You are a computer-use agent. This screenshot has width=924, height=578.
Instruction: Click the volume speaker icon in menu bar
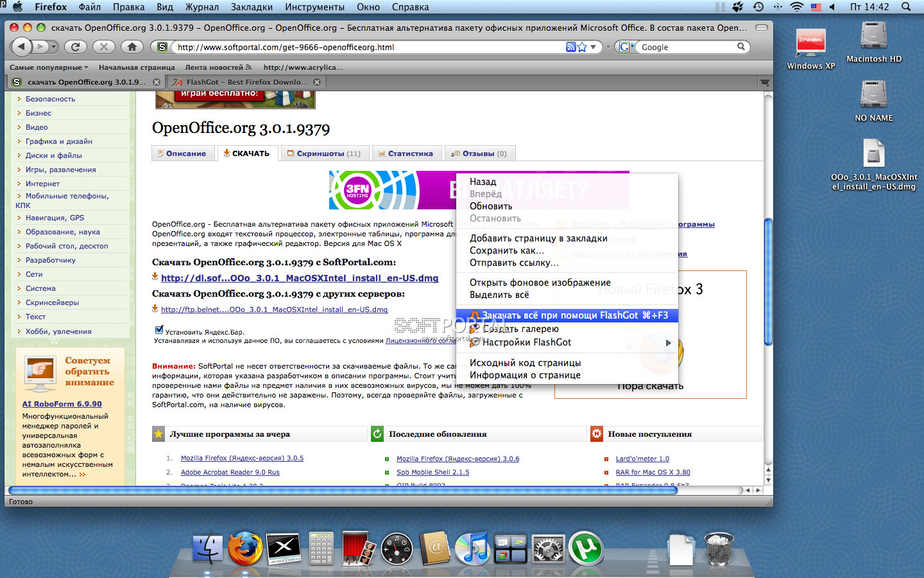[x=832, y=7]
